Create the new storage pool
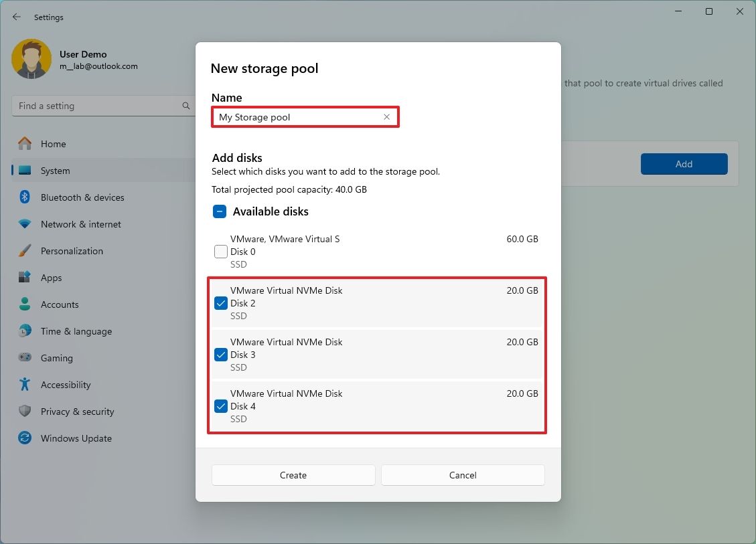This screenshot has height=544, width=756. coord(293,475)
